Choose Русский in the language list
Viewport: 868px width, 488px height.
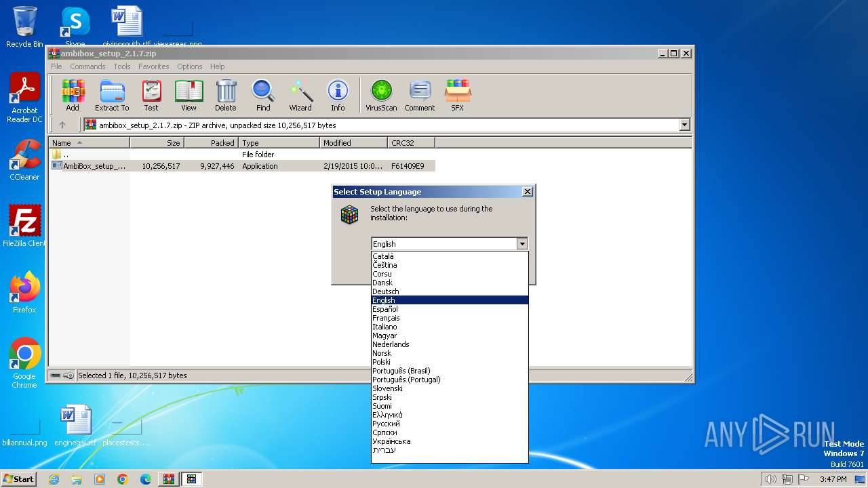[x=450, y=424]
